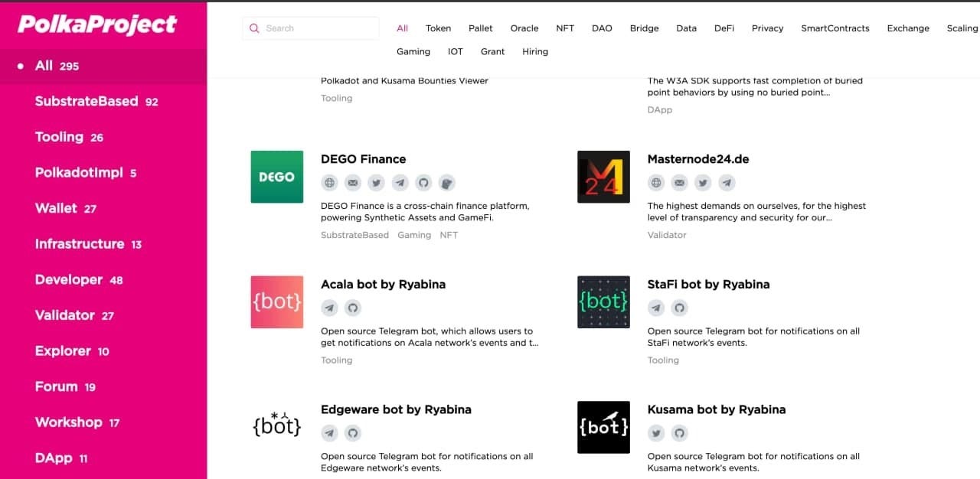Viewport: 980px width, 479px height.
Task: Open the Kusama bot black logo
Action: pos(603,427)
